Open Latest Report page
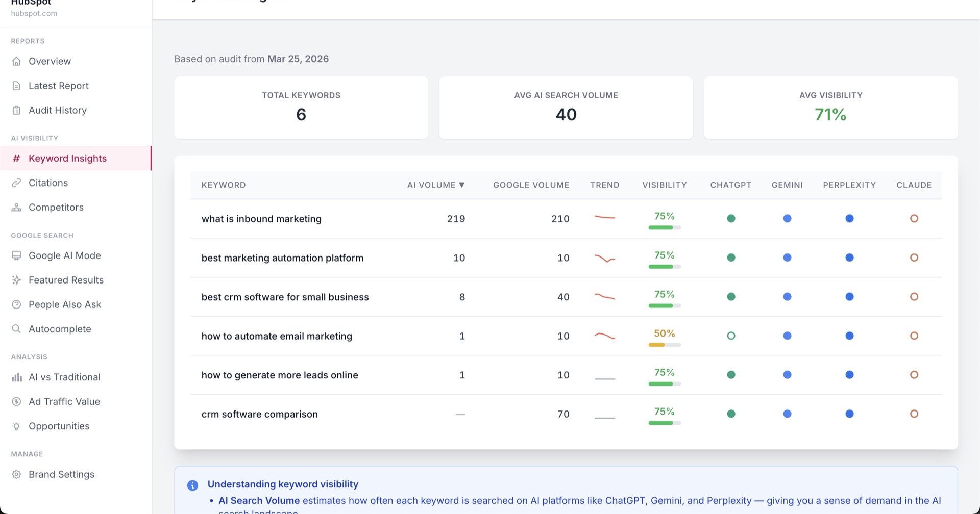This screenshot has width=980, height=514. coord(76,86)
